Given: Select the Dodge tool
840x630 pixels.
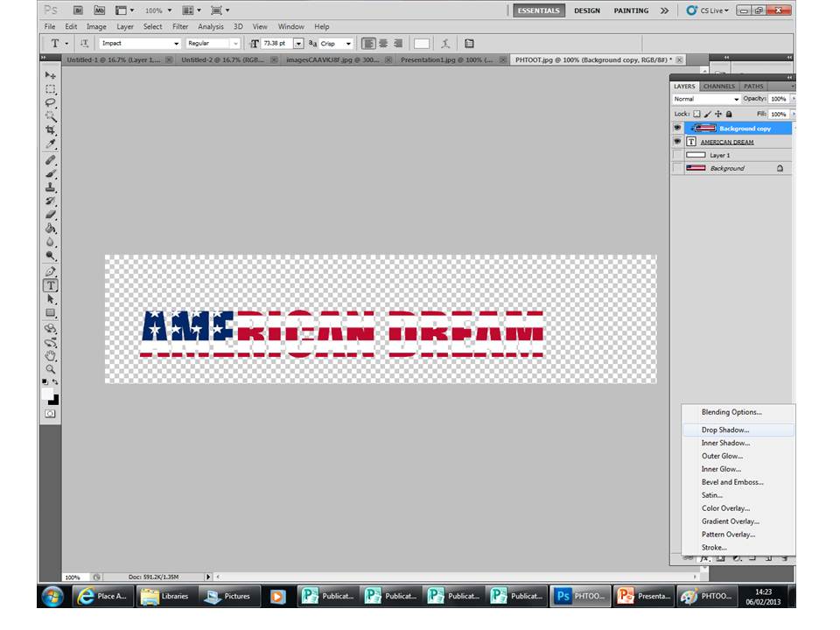Looking at the screenshot, I should point(51,255).
